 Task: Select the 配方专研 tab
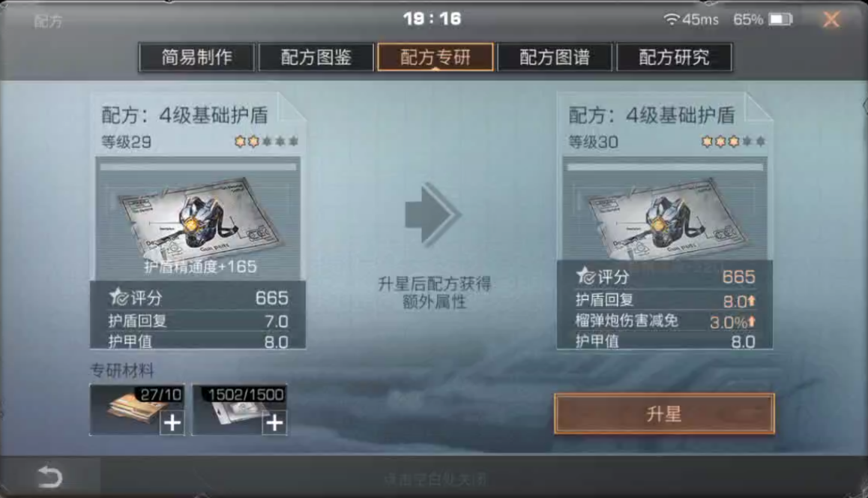[x=435, y=57]
